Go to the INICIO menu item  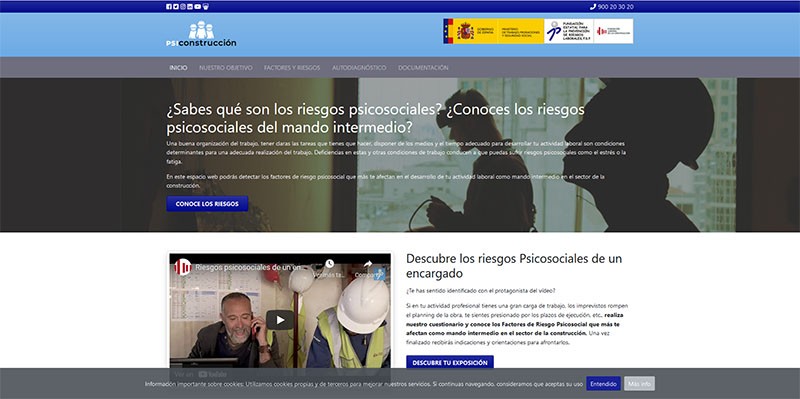pyautogui.click(x=179, y=68)
